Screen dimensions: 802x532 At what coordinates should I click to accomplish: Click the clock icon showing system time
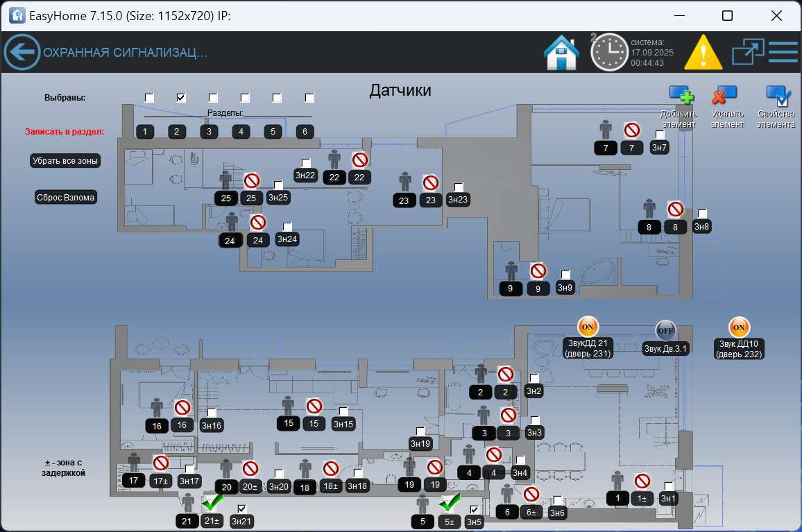(610, 51)
